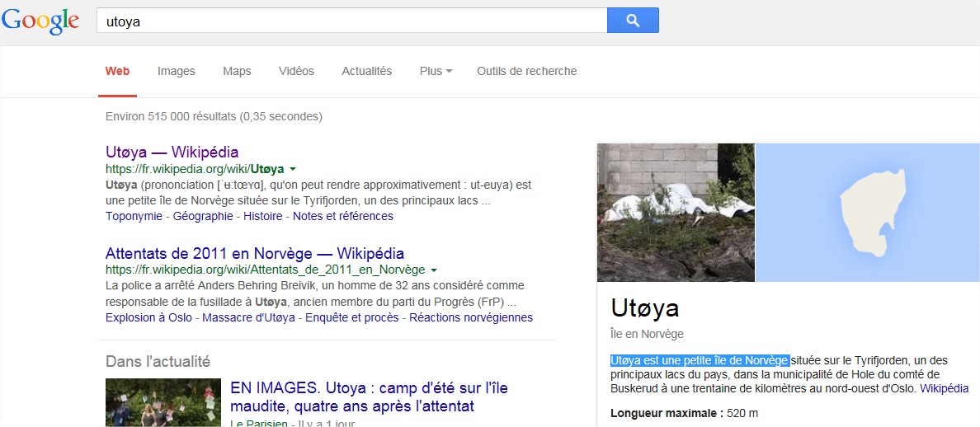
Task: Follow the Réactions norvégiennes sublink
Action: (471, 317)
